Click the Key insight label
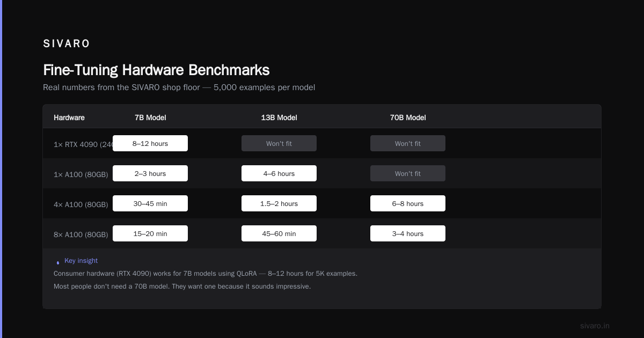 point(81,261)
